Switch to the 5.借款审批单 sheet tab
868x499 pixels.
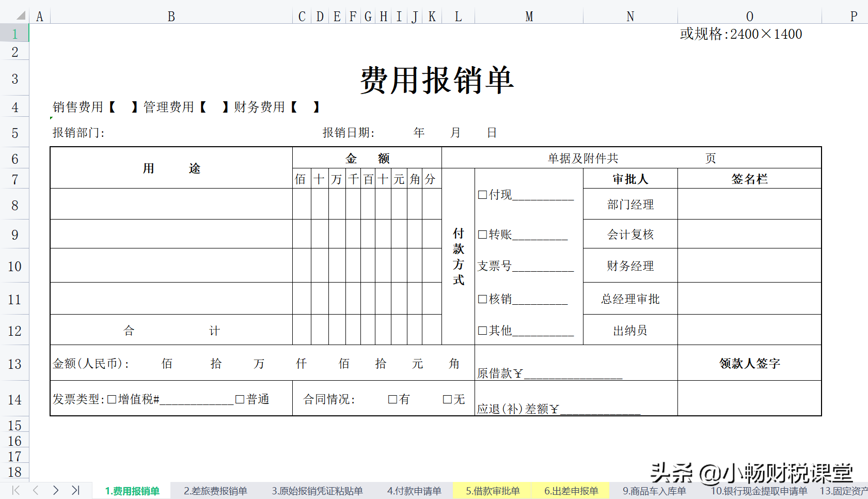click(492, 491)
